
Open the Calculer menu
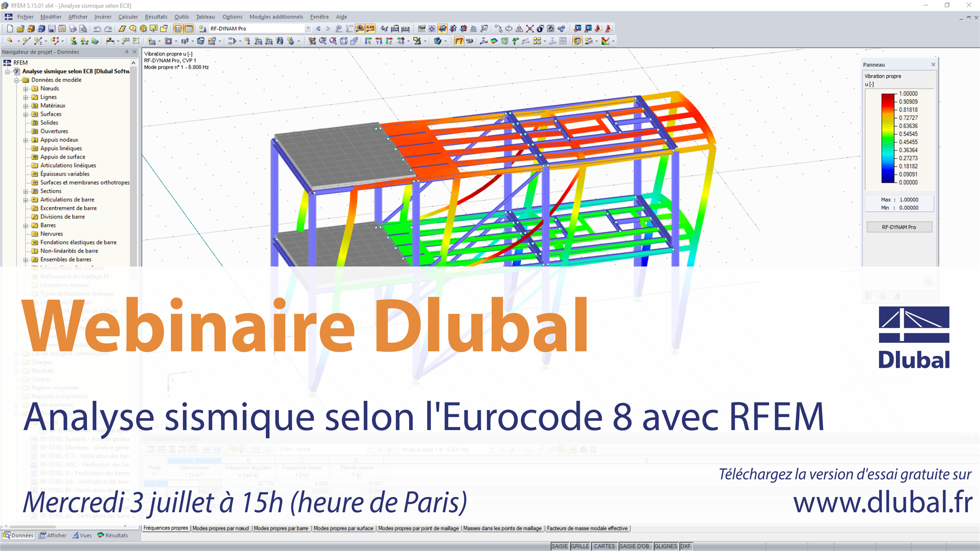[128, 17]
